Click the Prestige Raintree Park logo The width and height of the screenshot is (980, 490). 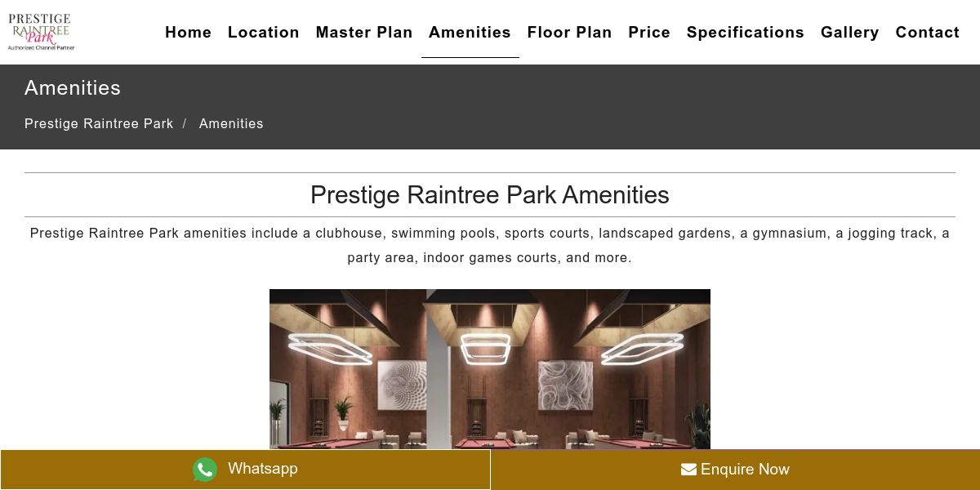(41, 32)
